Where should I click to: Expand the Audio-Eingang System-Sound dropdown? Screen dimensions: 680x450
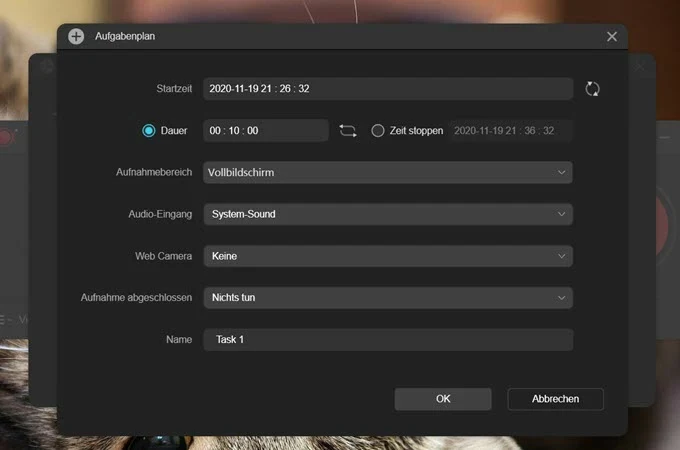coord(388,214)
